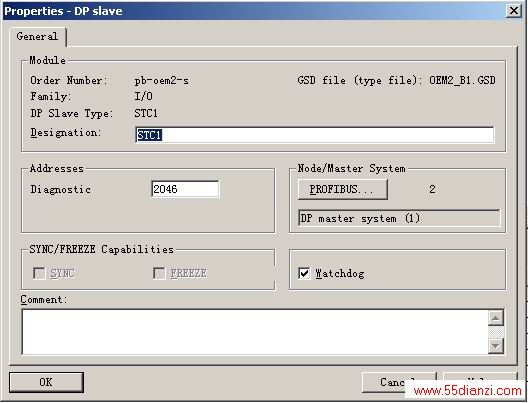Click the Designation label
The width and height of the screenshot is (528, 403).
(x=65, y=133)
